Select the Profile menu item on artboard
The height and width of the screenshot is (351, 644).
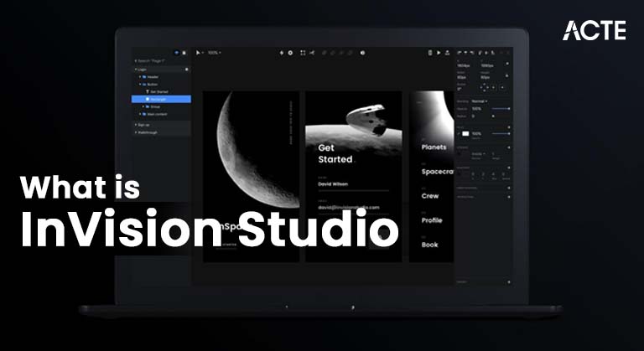[x=432, y=220]
